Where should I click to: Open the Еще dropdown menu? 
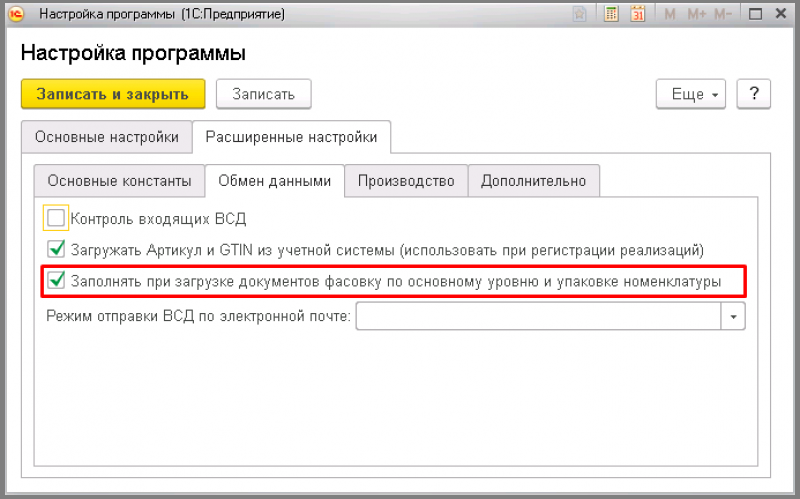pos(691,94)
